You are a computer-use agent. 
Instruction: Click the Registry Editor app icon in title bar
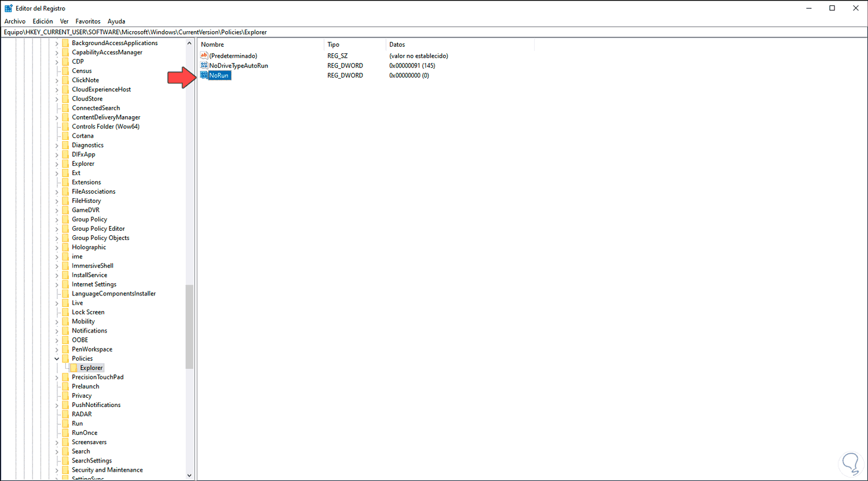(x=9, y=8)
